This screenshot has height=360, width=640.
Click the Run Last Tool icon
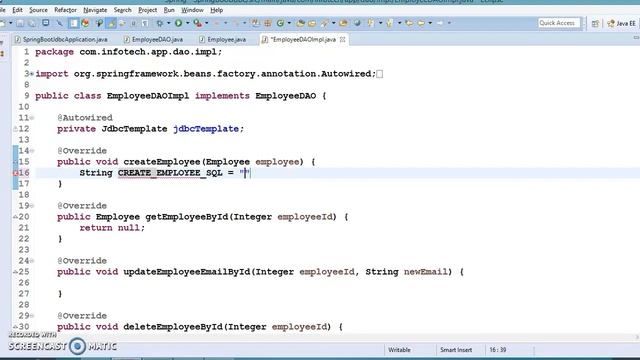pos(198,23)
